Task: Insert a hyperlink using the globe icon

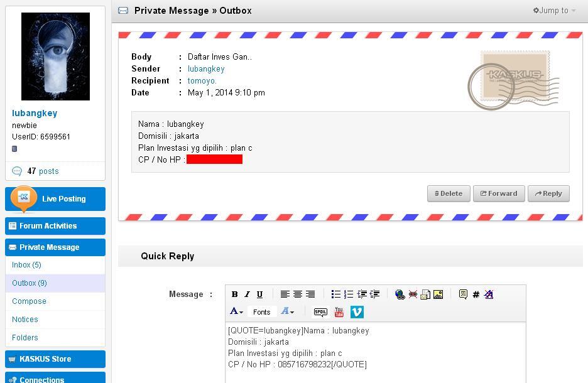Action: 400,294
